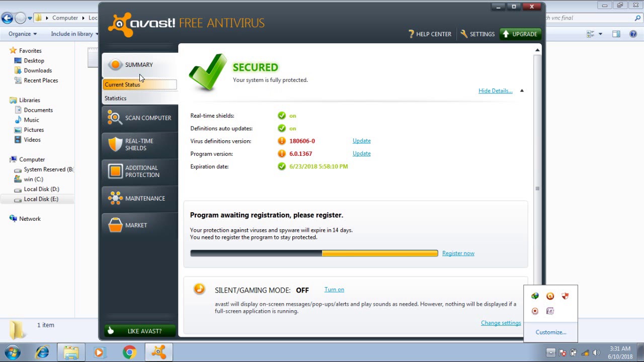Click the green check beside Real-time shields

point(282,116)
